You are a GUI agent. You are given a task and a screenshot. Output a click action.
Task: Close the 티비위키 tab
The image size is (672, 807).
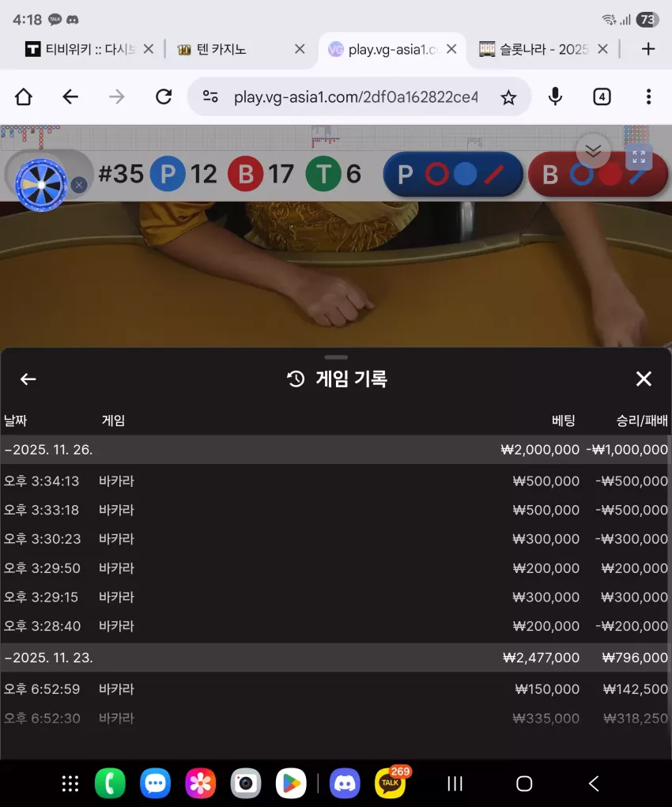tap(149, 49)
